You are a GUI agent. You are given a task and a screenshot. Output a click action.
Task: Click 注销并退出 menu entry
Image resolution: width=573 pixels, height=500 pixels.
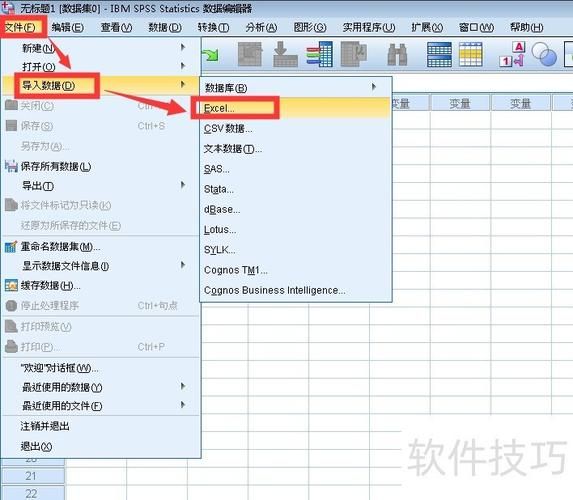point(101,426)
